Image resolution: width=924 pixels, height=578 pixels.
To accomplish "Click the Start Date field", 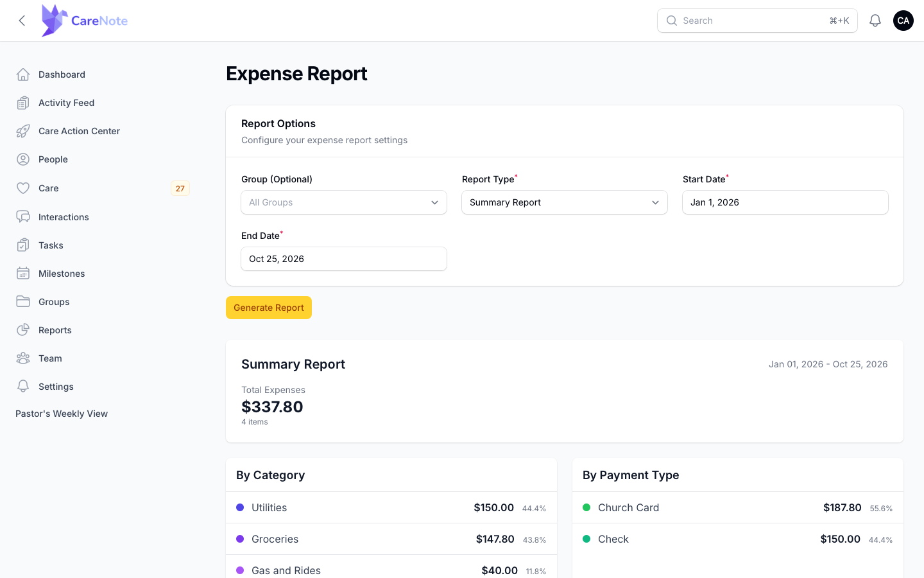I will (x=785, y=202).
